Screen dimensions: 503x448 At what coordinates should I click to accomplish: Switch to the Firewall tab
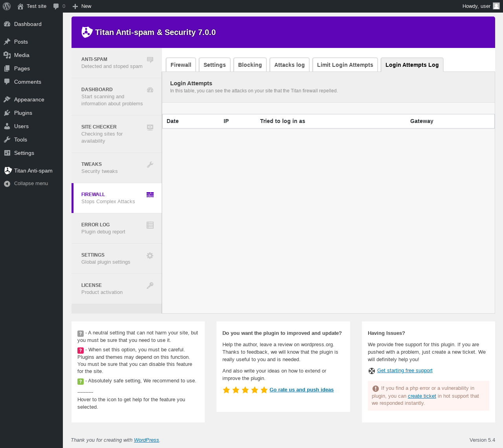point(181,65)
